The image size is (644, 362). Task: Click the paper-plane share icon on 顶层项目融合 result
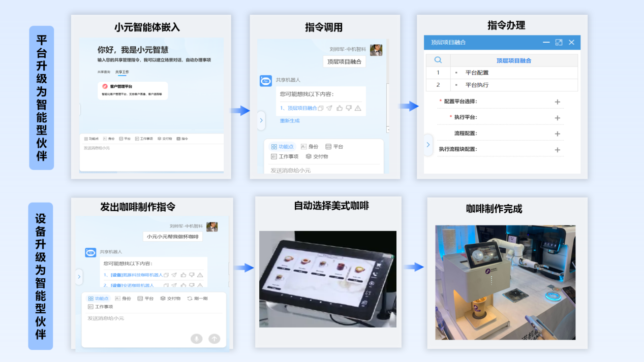(x=329, y=108)
